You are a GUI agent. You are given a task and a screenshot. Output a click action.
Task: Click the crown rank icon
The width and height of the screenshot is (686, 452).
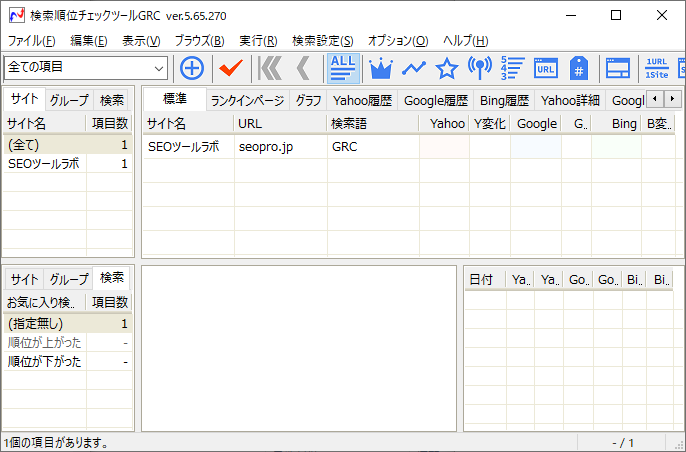coord(381,69)
